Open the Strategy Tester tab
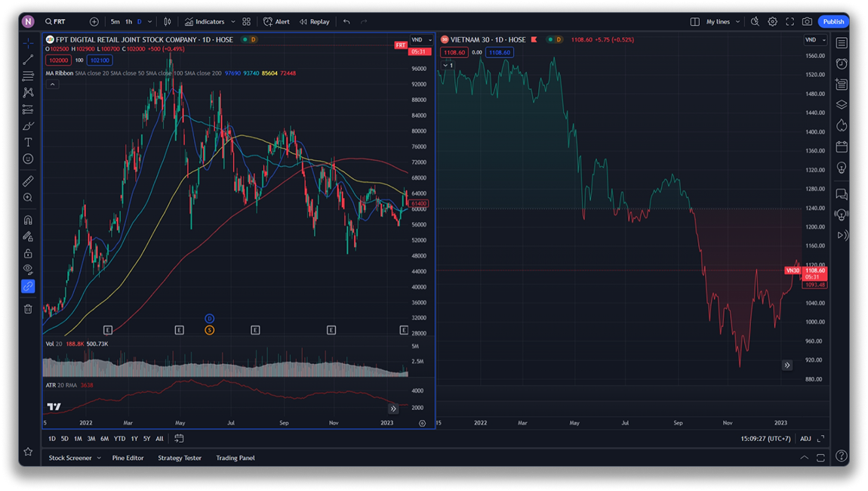The image size is (868, 491). click(x=180, y=458)
